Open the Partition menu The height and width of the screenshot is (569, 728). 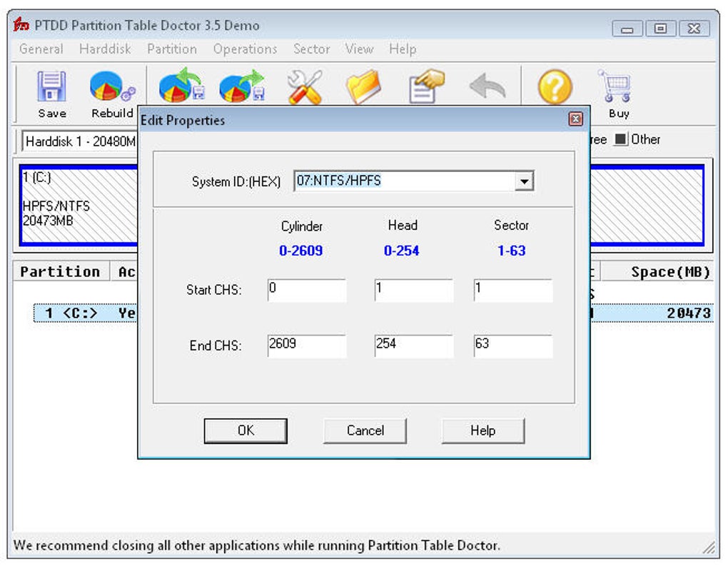point(172,49)
